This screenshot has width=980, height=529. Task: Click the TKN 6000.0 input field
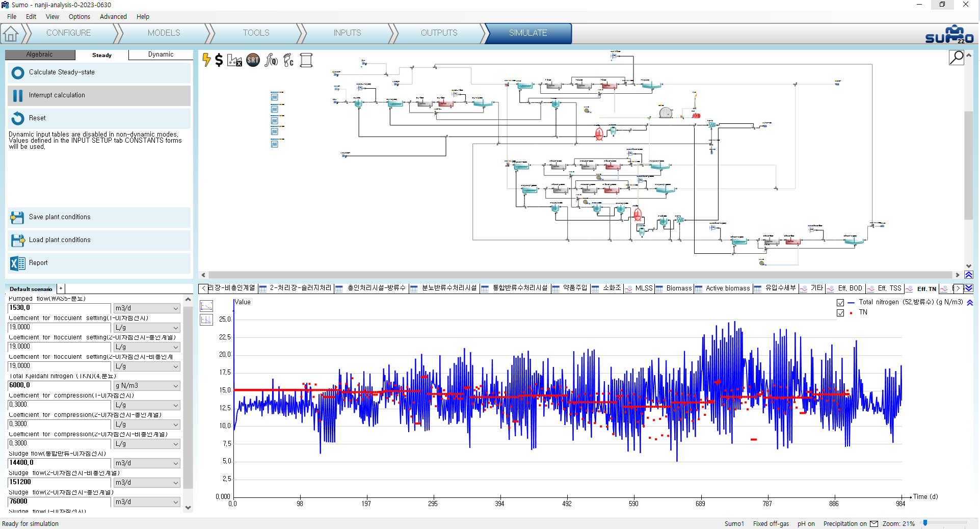(59, 386)
